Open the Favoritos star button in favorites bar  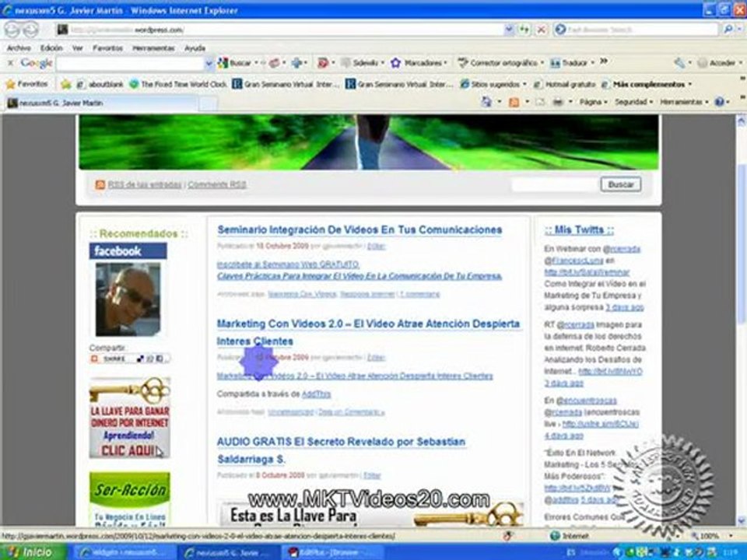click(x=27, y=84)
